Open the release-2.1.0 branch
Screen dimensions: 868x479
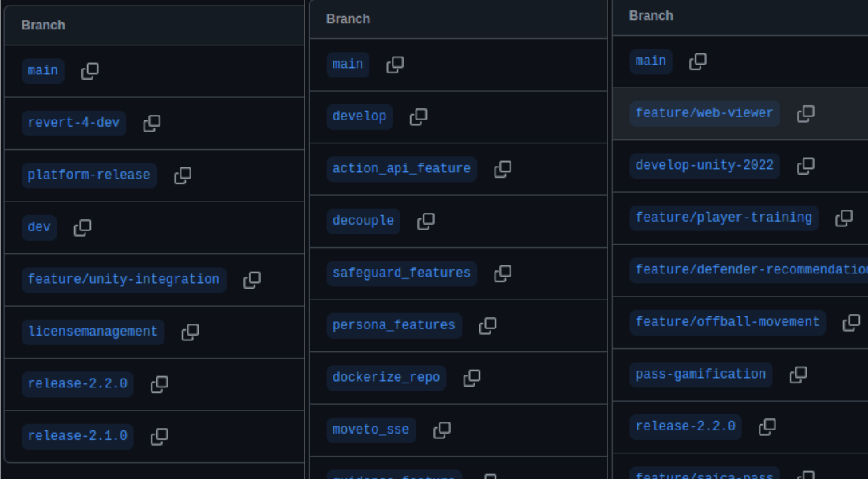click(x=77, y=437)
